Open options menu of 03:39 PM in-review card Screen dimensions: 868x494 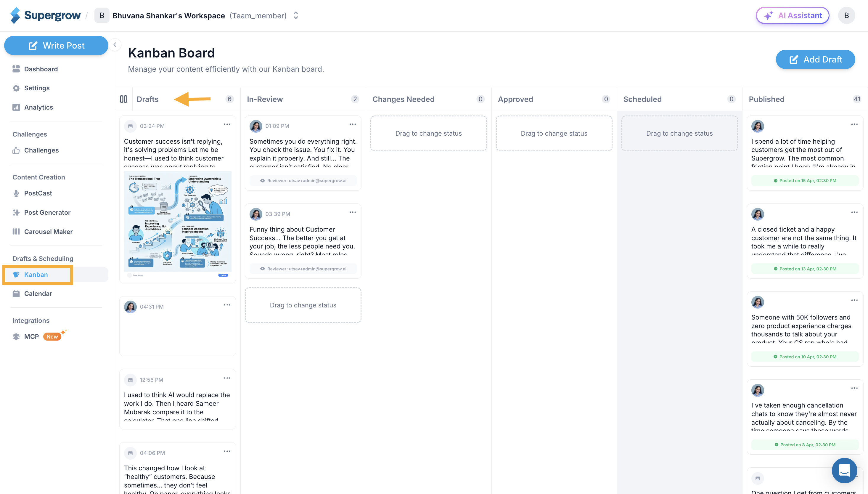[353, 212]
